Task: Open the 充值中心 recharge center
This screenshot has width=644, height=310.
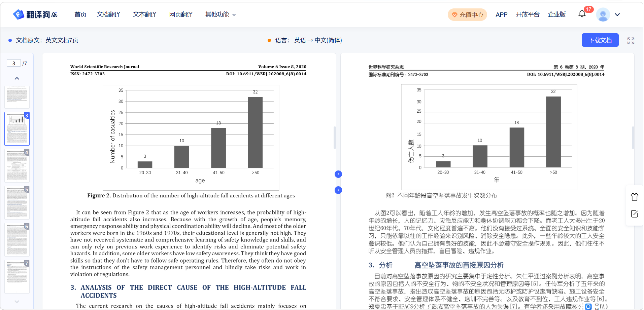Action: [x=467, y=15]
